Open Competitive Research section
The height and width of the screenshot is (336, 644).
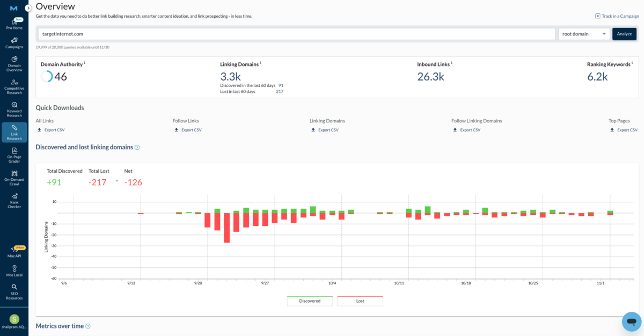click(x=14, y=87)
